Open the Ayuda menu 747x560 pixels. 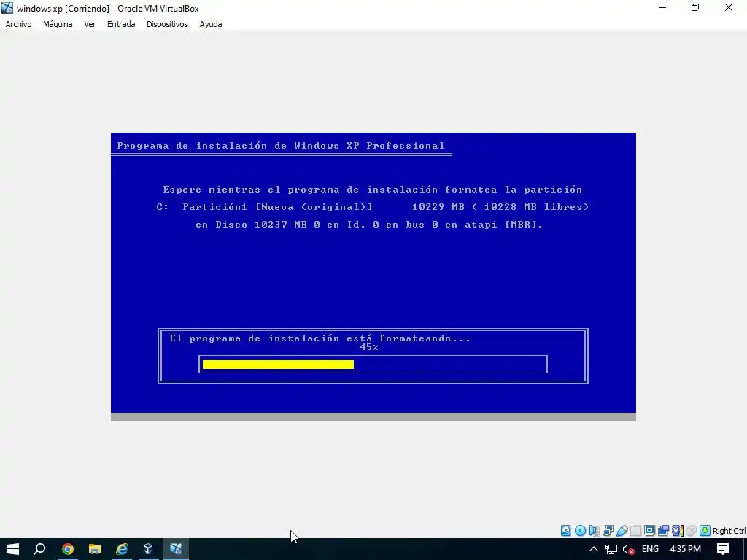point(211,24)
